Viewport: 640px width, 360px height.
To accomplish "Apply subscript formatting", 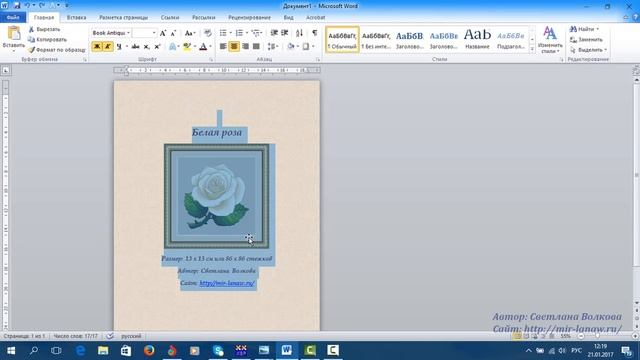I will (147, 47).
